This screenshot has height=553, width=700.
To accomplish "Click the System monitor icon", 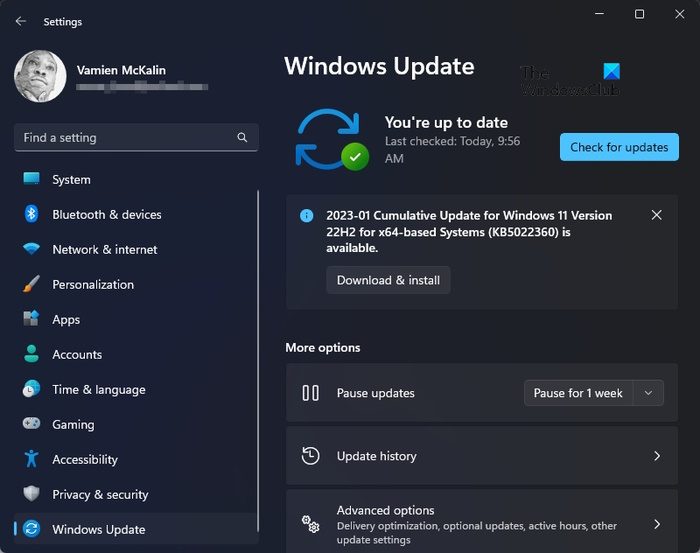I will tap(31, 179).
